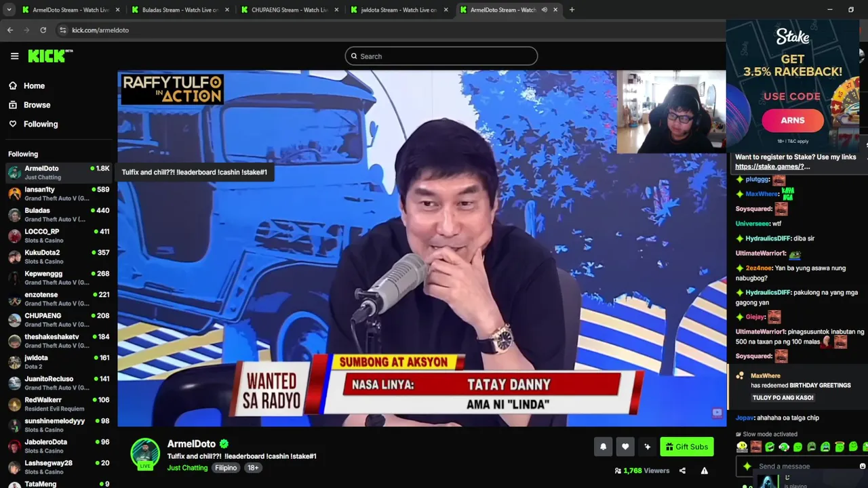The width and height of the screenshot is (868, 488).
Task: Click the sparkle subscribe button
Action: click(648, 447)
